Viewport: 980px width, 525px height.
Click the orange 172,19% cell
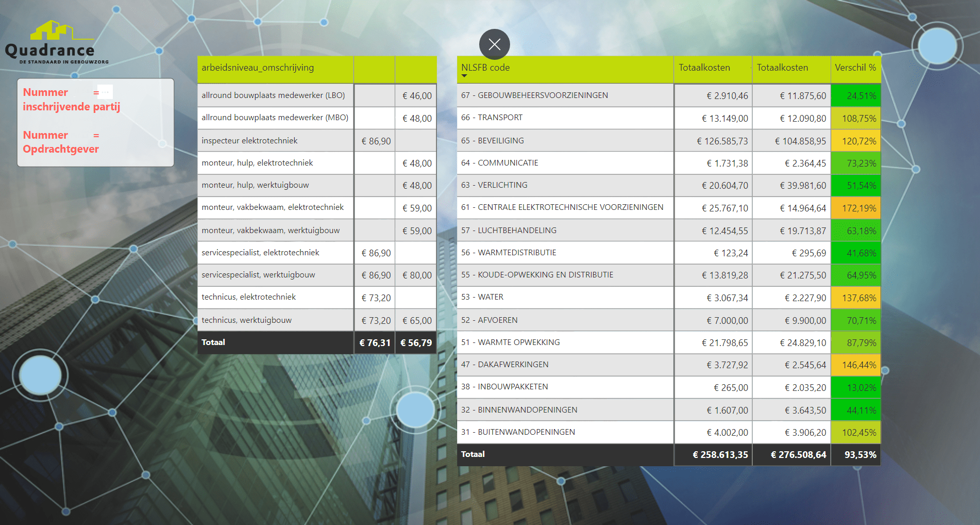(856, 208)
